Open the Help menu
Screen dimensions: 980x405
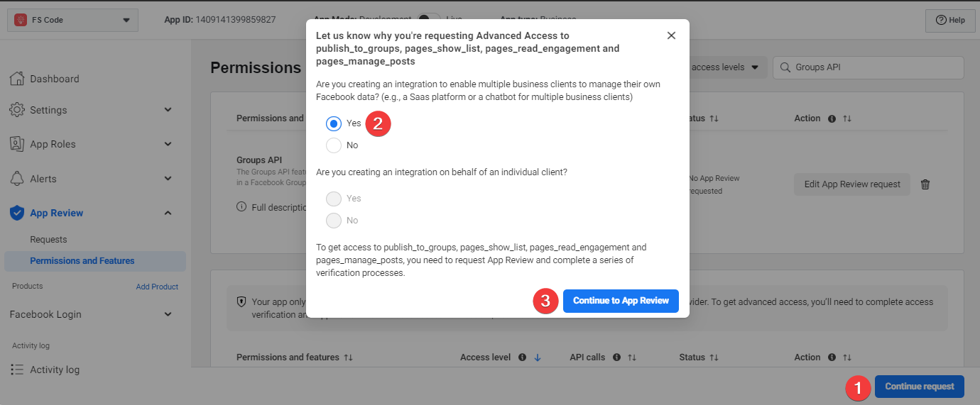950,21
